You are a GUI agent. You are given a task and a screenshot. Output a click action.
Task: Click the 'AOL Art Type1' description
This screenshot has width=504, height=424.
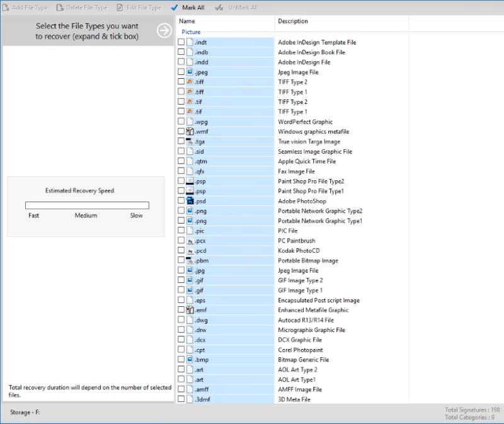click(x=297, y=380)
